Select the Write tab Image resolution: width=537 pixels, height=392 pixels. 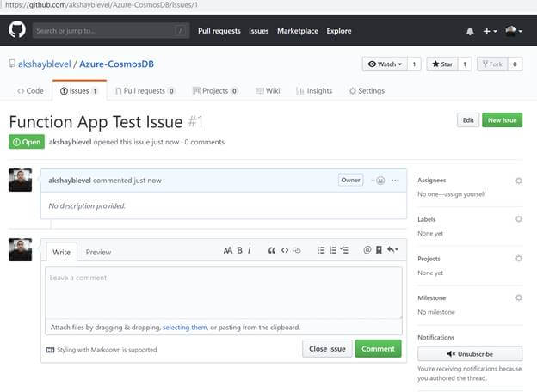point(62,252)
